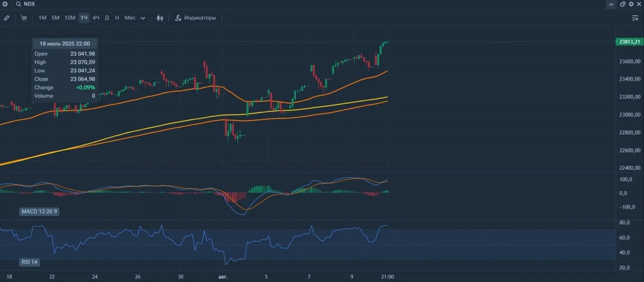Open the chart settings gear
The image size is (644, 282).
(631, 4)
